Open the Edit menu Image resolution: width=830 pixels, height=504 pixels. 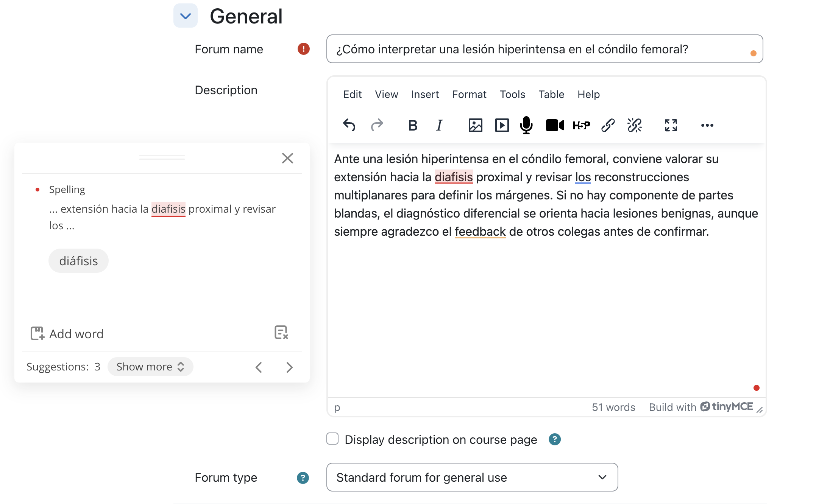coord(352,94)
